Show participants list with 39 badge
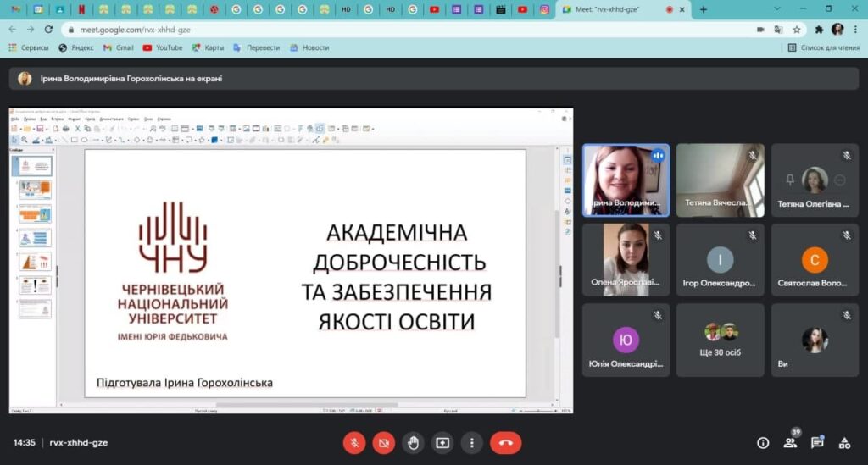This screenshot has width=868, height=465. point(791,443)
